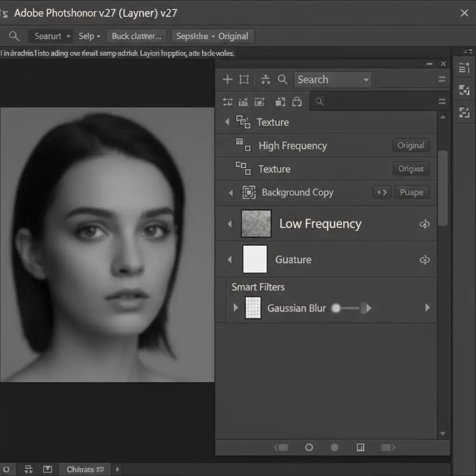Click link icon on Low Frequency layer
This screenshot has width=476, height=476.
(x=424, y=225)
